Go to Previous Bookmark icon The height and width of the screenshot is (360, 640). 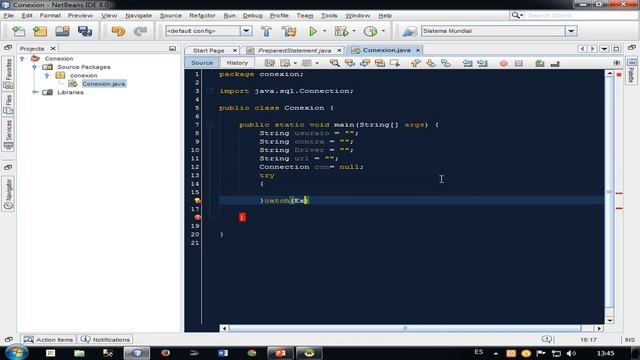click(416, 63)
